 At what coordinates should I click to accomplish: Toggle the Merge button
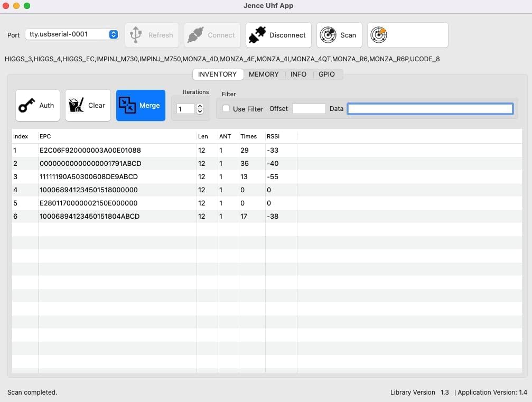(141, 105)
